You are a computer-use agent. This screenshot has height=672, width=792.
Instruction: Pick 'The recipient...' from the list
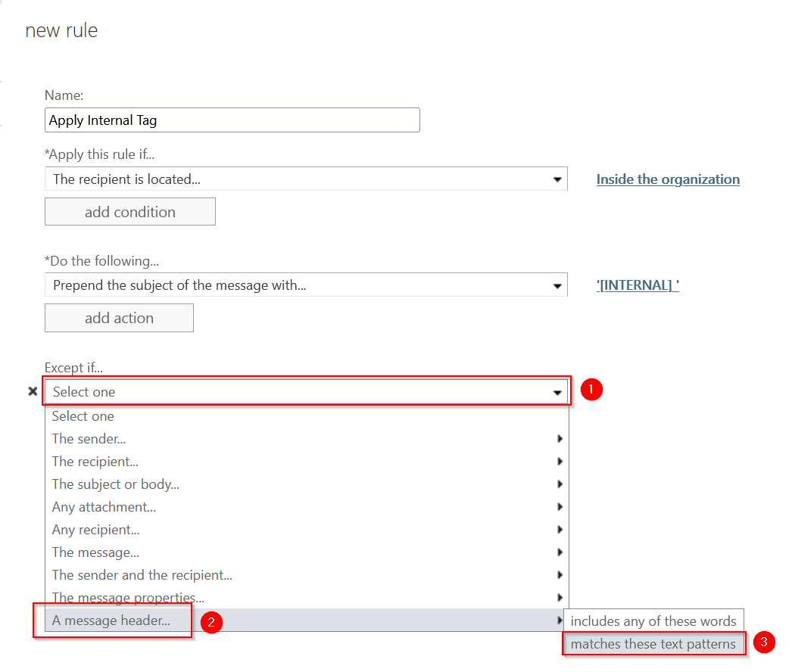point(95,462)
